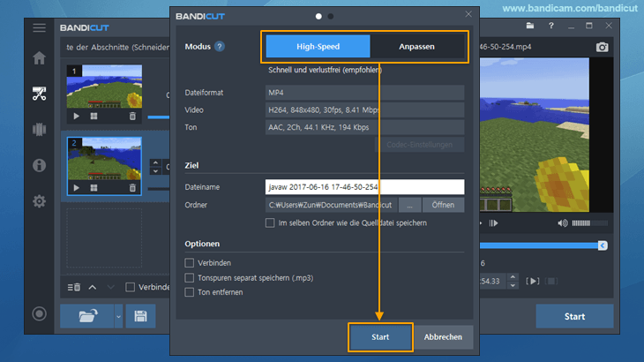Move segment down with the chevron arrow

(x=111, y=287)
